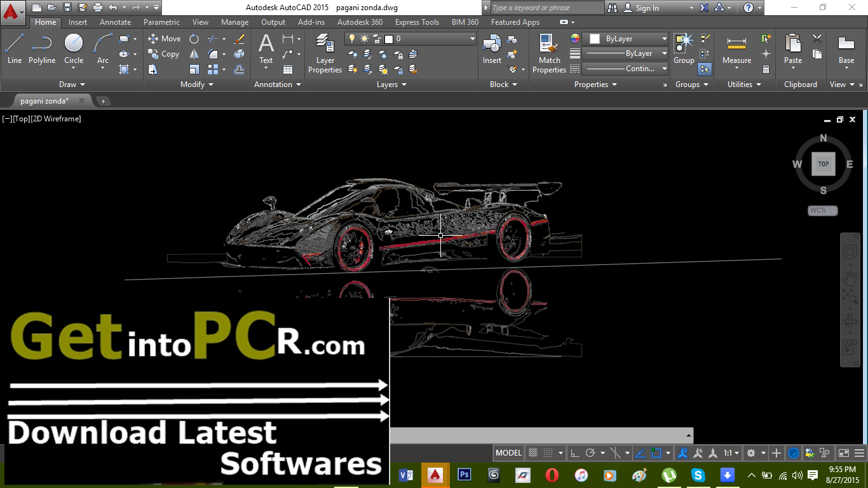Toggle object snap tracking
The image size is (868, 488).
(x=641, y=453)
